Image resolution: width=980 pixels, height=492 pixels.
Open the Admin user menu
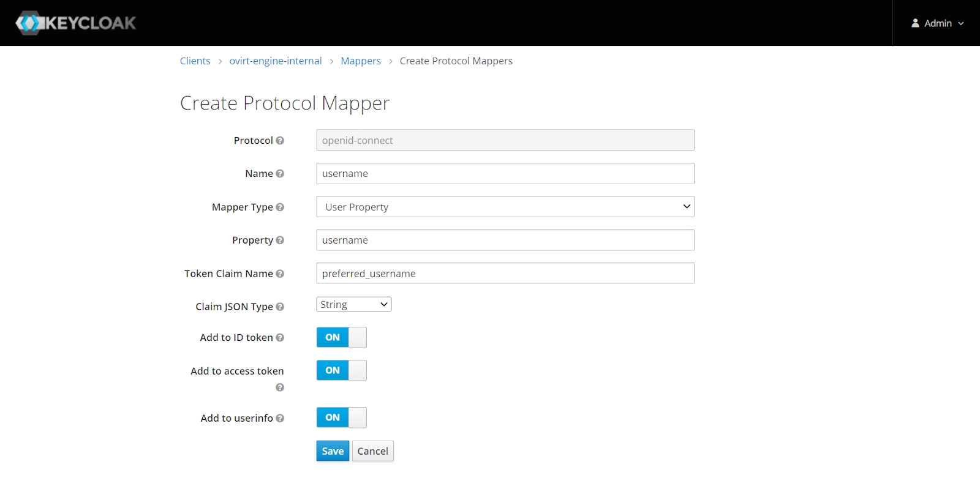pyautogui.click(x=937, y=23)
